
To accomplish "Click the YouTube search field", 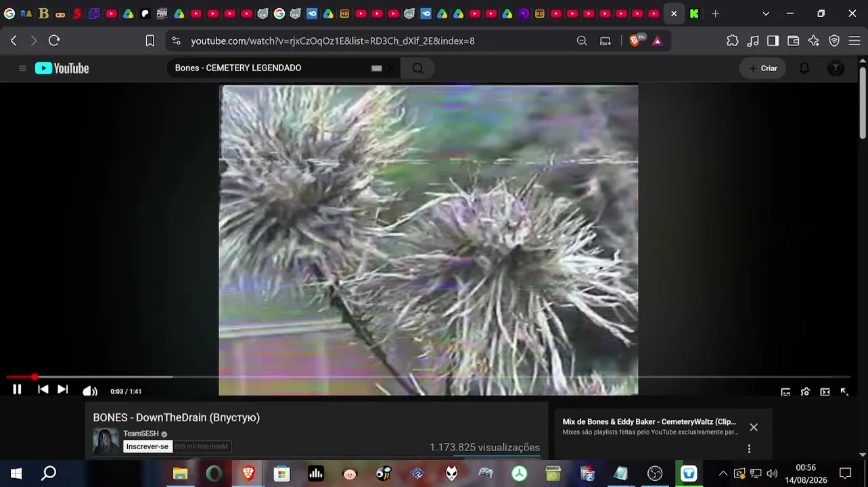I will (271, 68).
